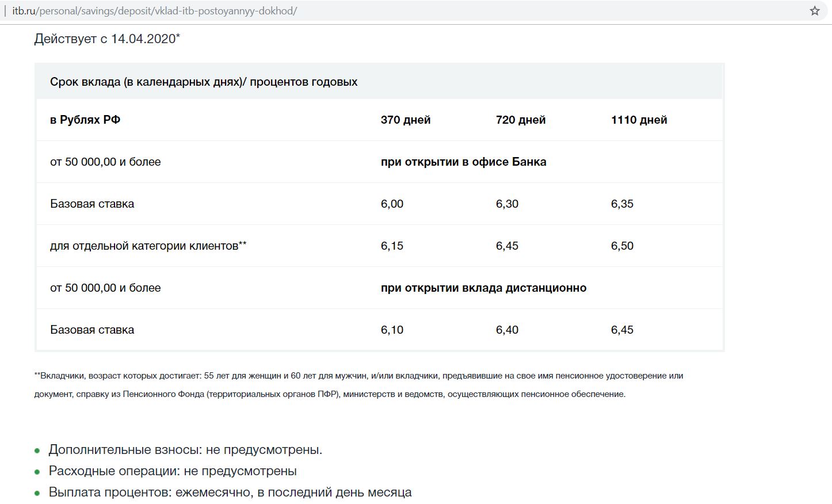Screen dimensions: 832x504
Task: Click the rate 6,40 in the table
Action: (507, 330)
